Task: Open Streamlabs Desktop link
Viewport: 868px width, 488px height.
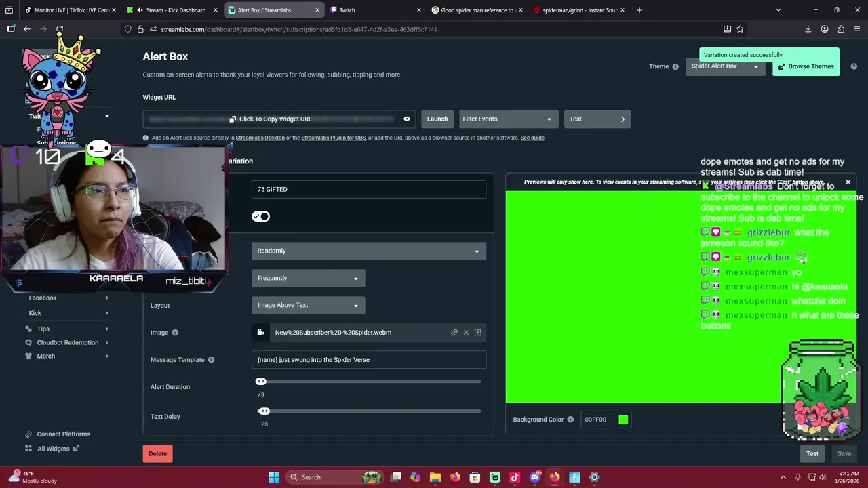Action: tap(260, 138)
